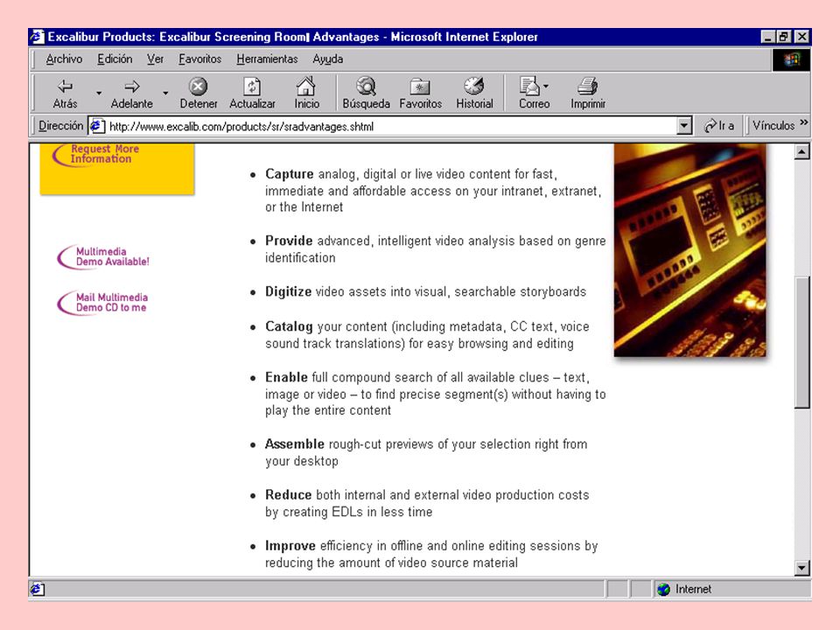Expand the Vínculos links chevron
Image resolution: width=840 pixels, height=630 pixels.
(803, 122)
